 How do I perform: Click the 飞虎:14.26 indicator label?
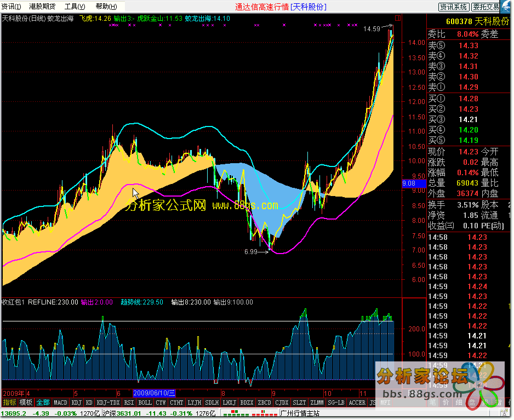tap(95, 19)
